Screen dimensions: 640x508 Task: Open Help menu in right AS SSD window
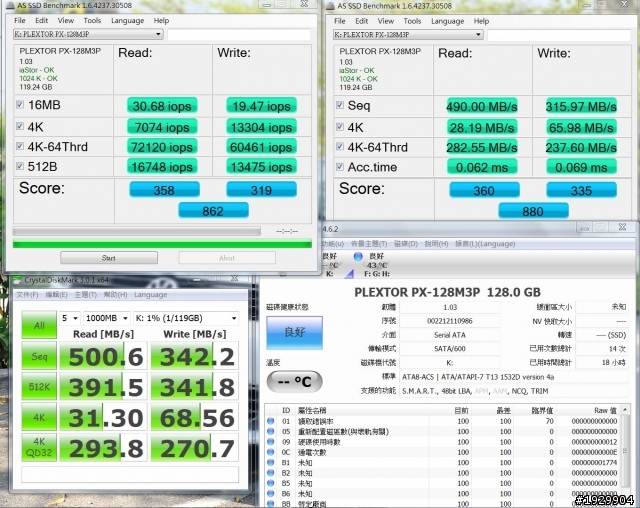(481, 21)
